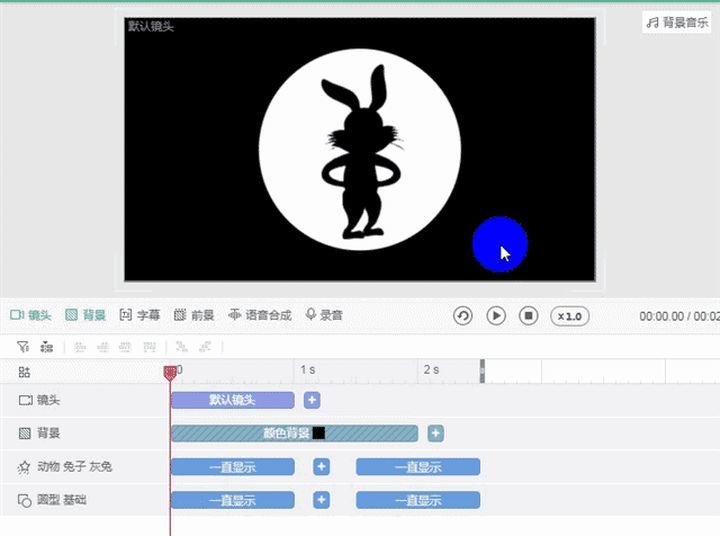This screenshot has width=720, height=536.
Task: Open the 背景音乐 background music button
Action: pos(677,22)
